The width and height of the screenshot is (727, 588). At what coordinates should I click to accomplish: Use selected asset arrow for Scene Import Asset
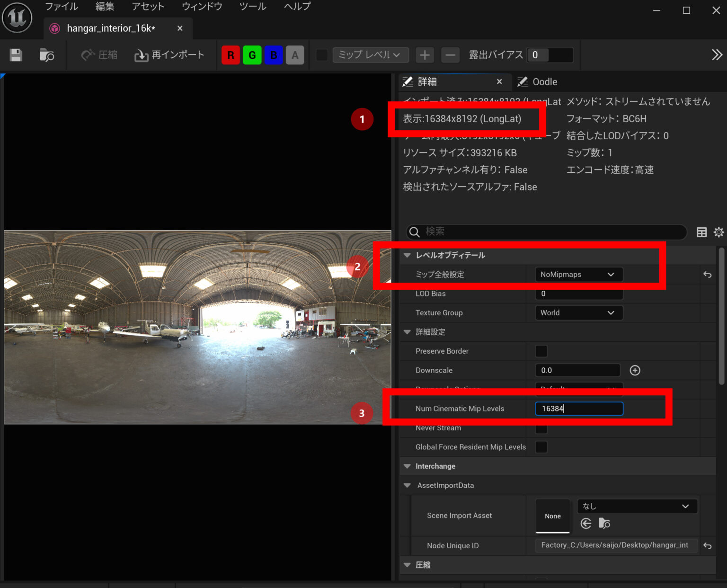coord(586,524)
